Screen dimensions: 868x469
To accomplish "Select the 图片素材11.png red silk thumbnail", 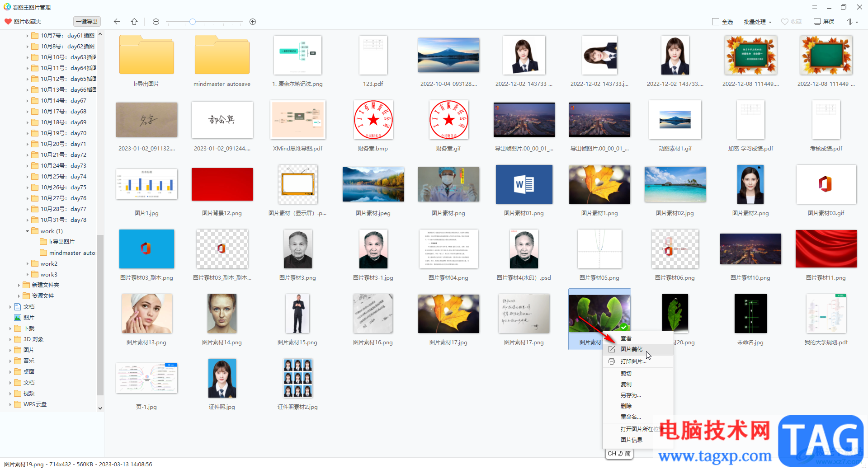I will (826, 249).
